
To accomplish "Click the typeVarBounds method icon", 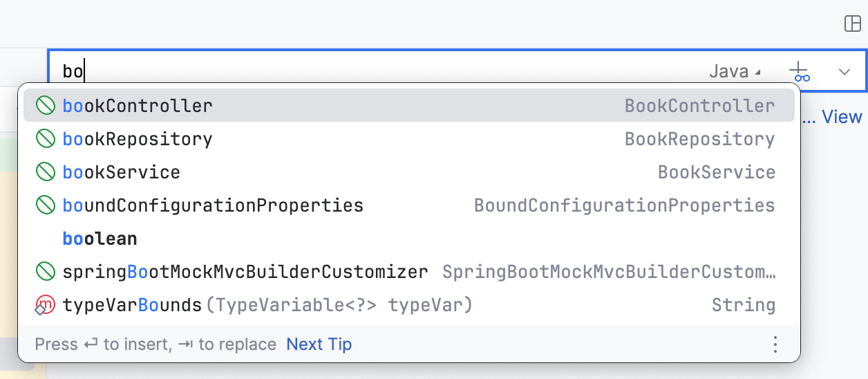I will click(x=45, y=305).
